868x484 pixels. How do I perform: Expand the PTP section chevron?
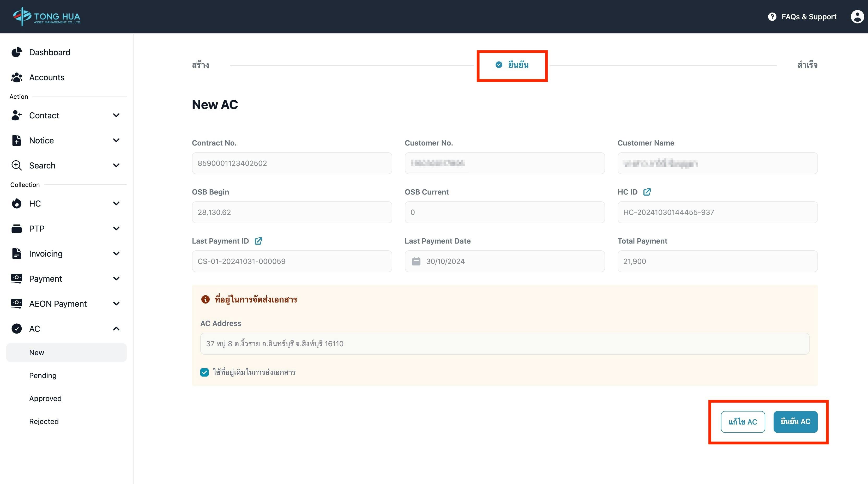(x=116, y=229)
